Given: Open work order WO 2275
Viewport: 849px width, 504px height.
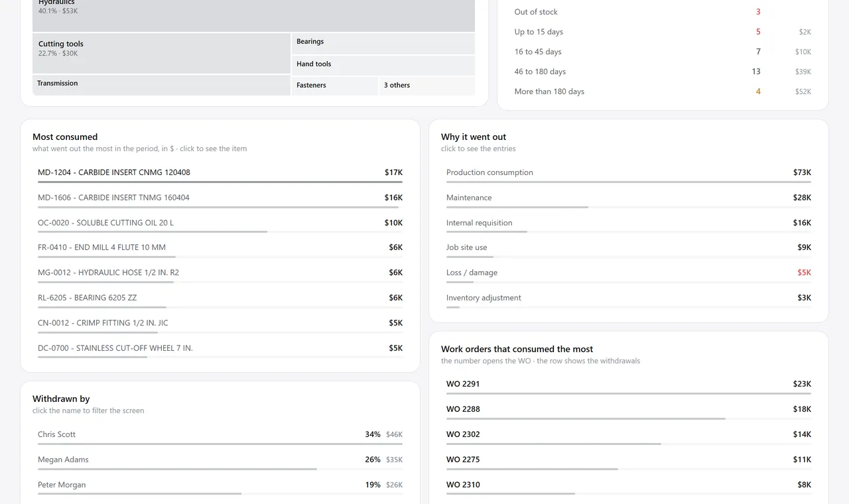Looking at the screenshot, I should 463,460.
